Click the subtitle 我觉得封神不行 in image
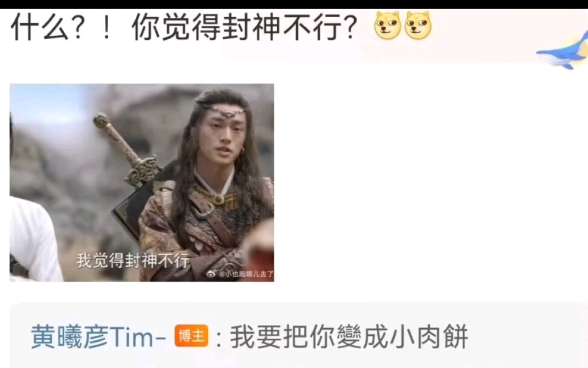The width and height of the screenshot is (588, 368). 133,261
